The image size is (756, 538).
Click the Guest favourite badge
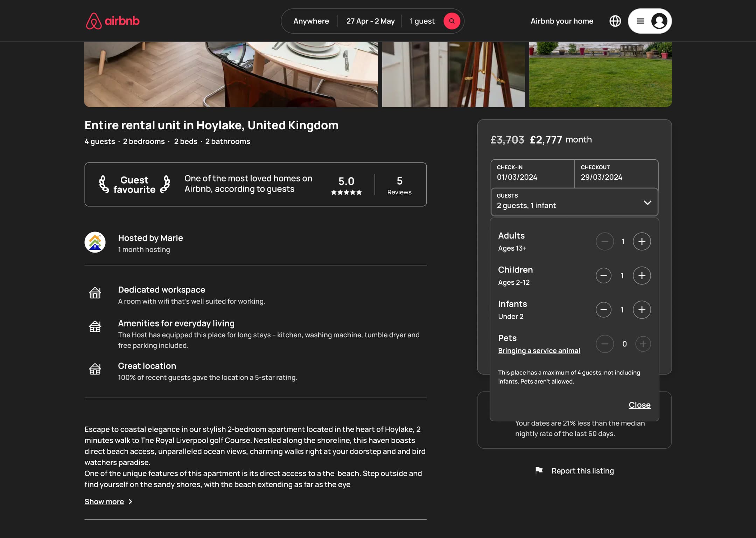click(x=134, y=185)
